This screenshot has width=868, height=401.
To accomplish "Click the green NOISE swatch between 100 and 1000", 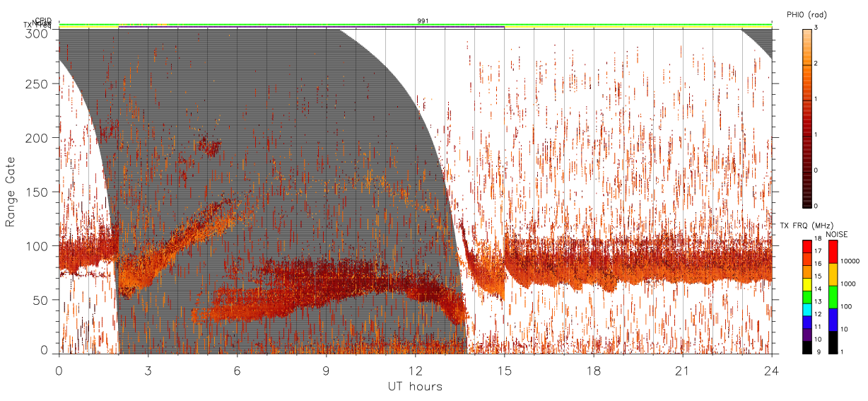I will click(x=833, y=297).
